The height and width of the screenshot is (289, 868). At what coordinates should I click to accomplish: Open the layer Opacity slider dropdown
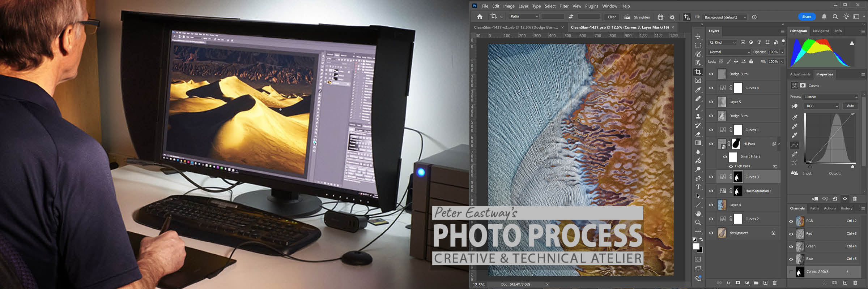point(782,52)
